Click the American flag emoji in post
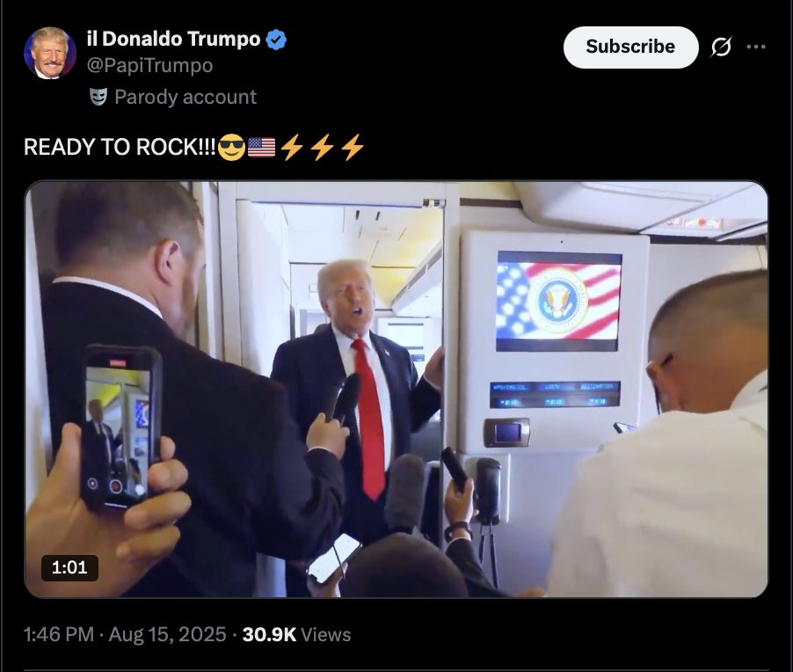 pyautogui.click(x=261, y=147)
